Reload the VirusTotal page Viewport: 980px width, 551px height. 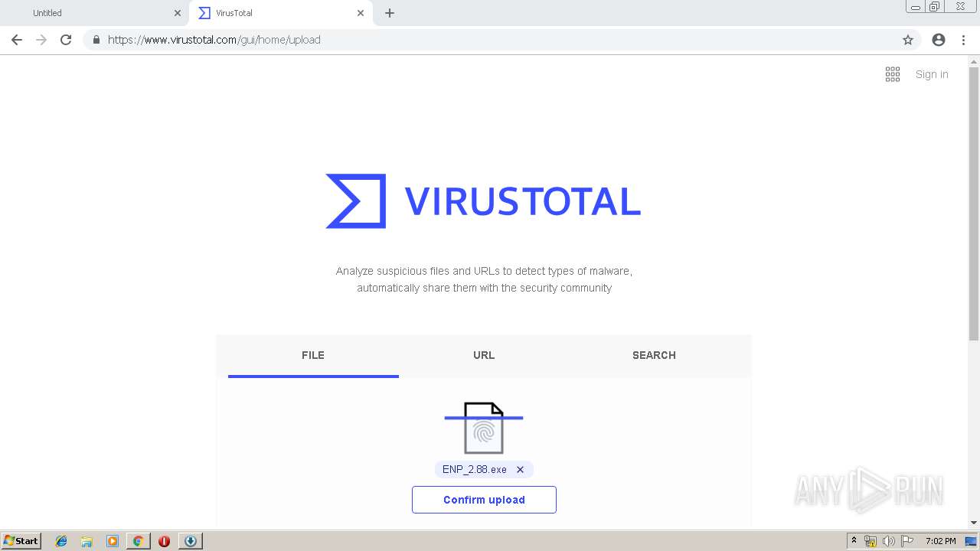66,40
